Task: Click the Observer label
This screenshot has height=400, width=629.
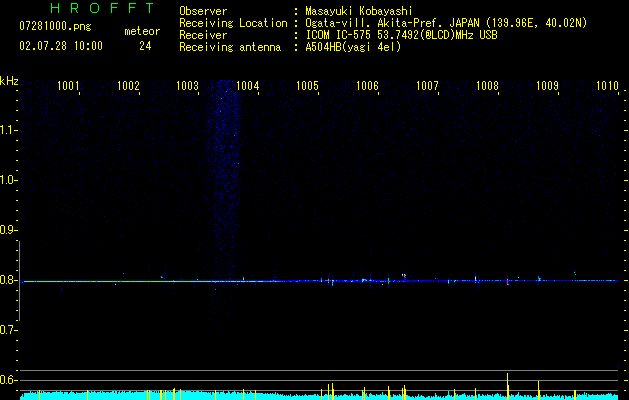Action: click(203, 11)
